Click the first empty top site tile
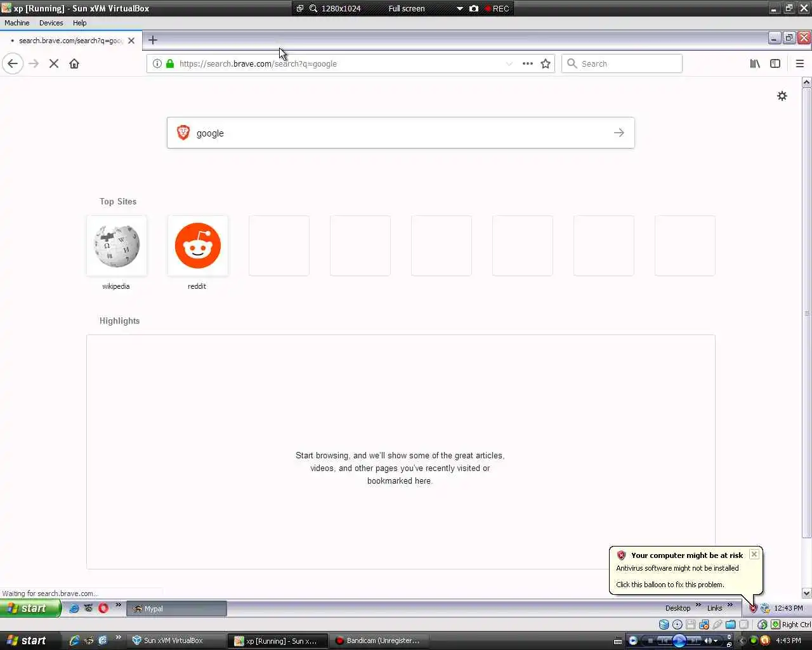 tap(279, 246)
